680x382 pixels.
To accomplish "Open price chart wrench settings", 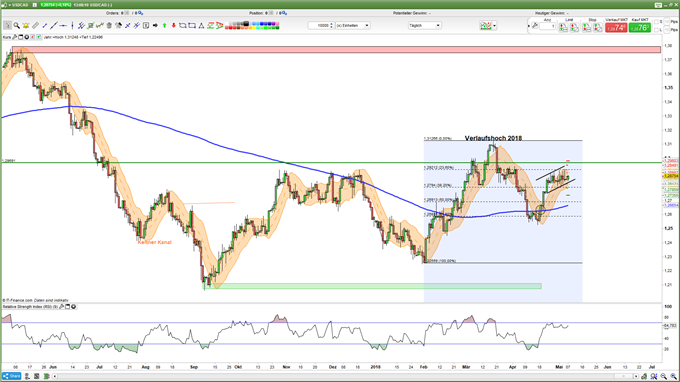I will point(14,37).
